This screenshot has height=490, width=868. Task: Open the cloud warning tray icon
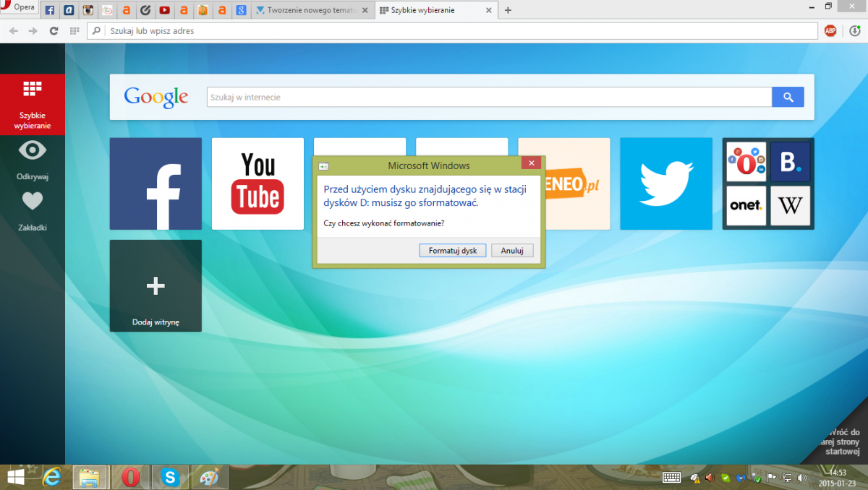[695, 478]
